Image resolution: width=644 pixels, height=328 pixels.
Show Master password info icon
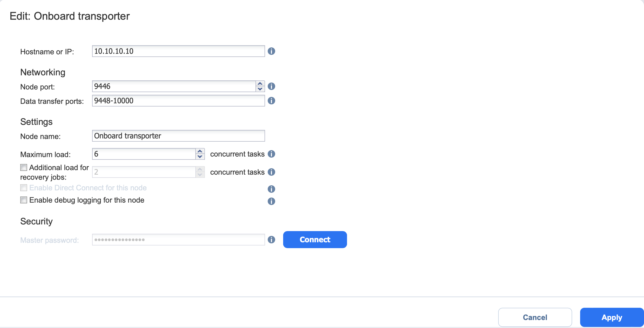click(x=271, y=240)
